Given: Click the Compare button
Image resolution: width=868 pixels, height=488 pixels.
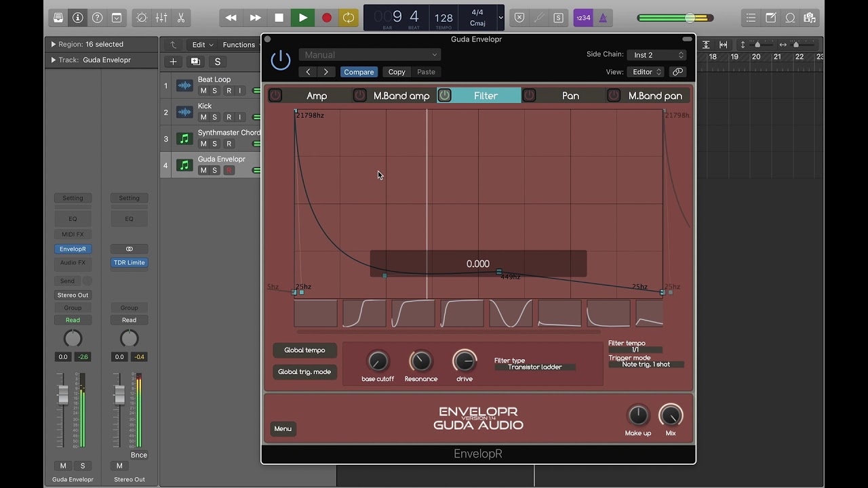Looking at the screenshot, I should pos(359,72).
